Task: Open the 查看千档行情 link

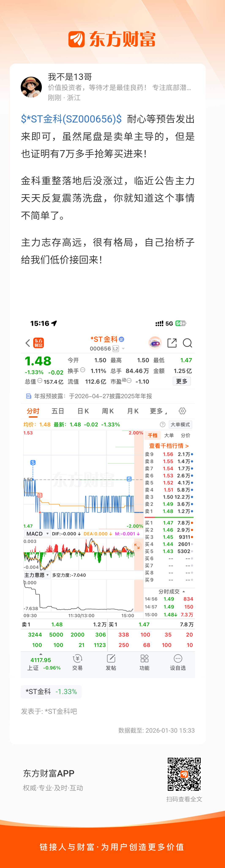Action: pyautogui.click(x=169, y=445)
